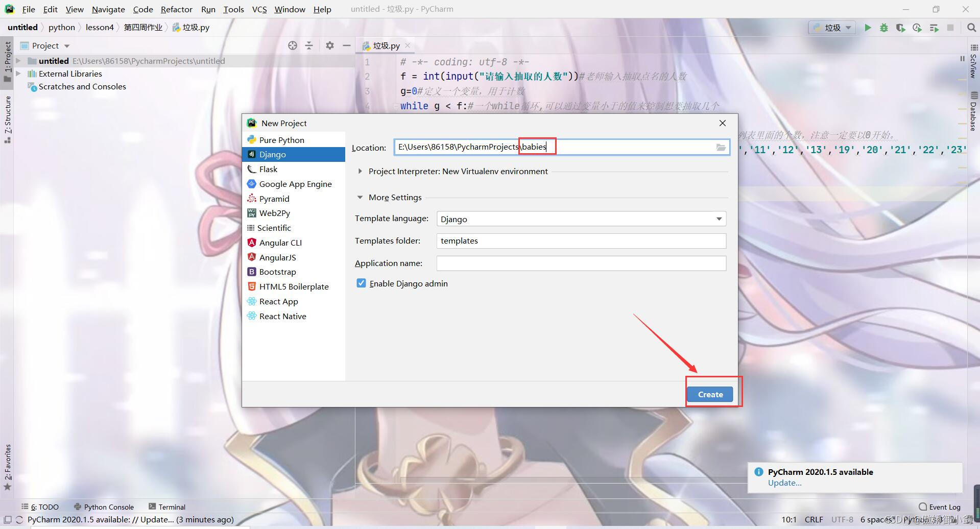Screen dimensions: 980x529
Task: Toggle Enable Django admin checkbox
Action: pos(361,283)
